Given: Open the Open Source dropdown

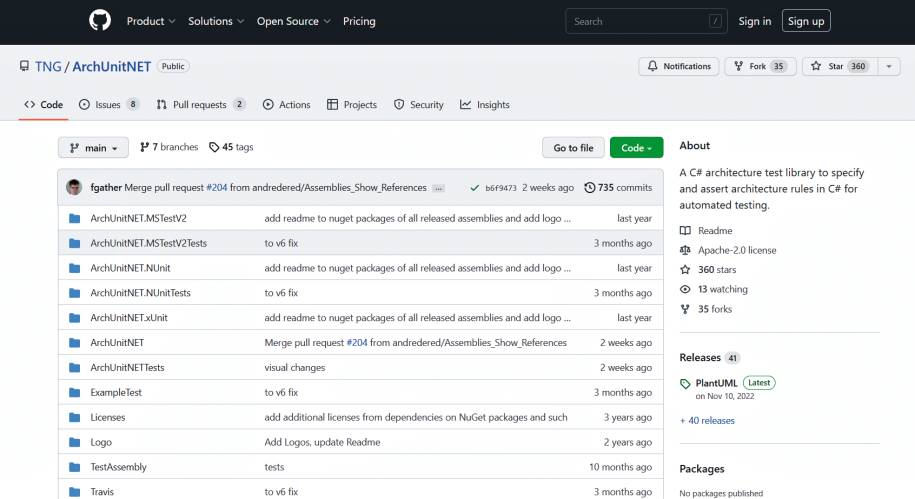Looking at the screenshot, I should click(294, 21).
